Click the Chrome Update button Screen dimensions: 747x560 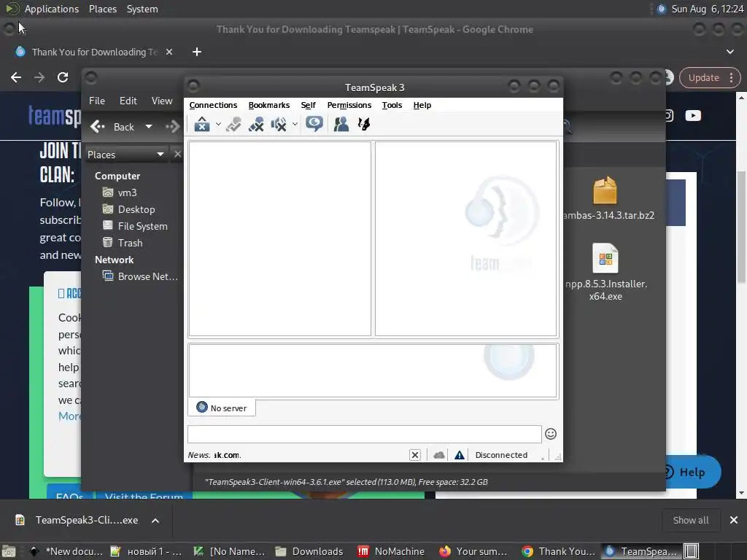(x=703, y=77)
